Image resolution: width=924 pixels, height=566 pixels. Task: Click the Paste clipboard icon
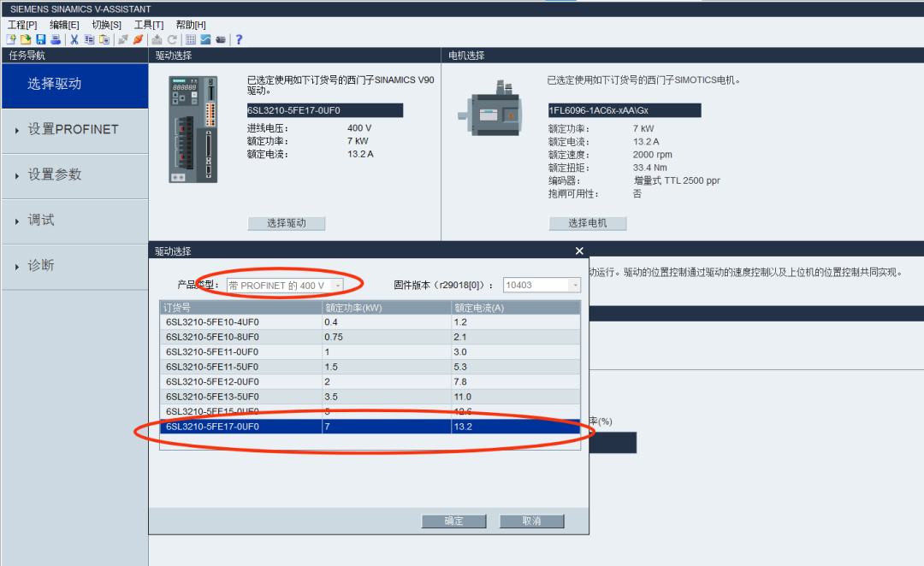pyautogui.click(x=104, y=39)
